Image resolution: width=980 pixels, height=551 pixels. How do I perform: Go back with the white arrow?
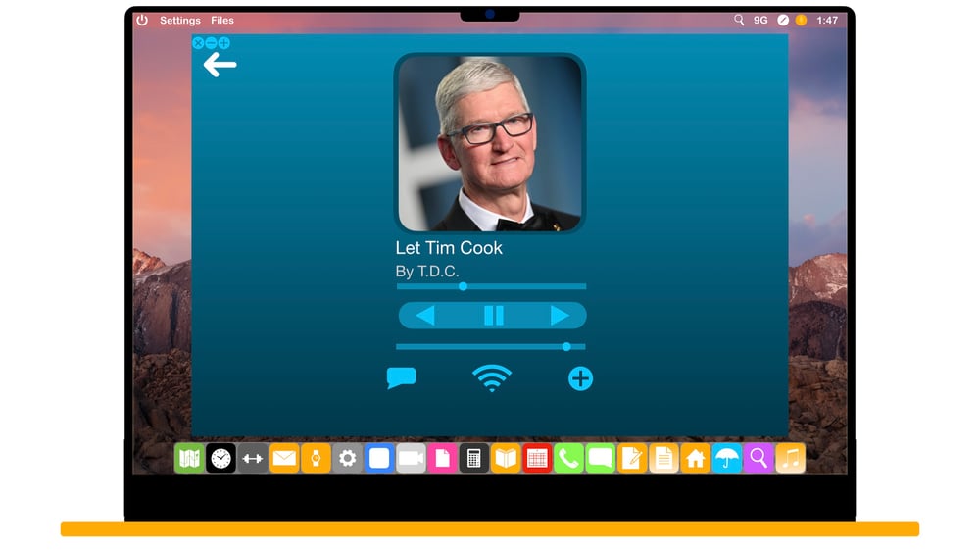pyautogui.click(x=220, y=65)
